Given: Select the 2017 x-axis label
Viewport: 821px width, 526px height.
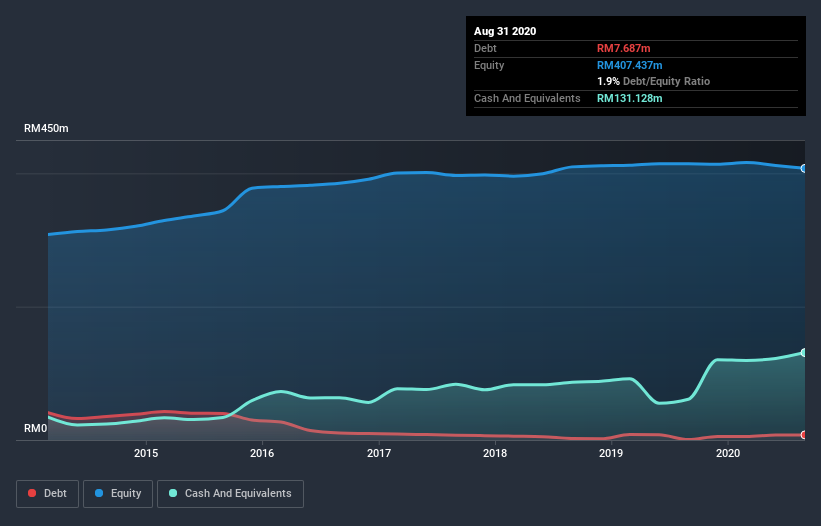Looking at the screenshot, I should click(379, 453).
